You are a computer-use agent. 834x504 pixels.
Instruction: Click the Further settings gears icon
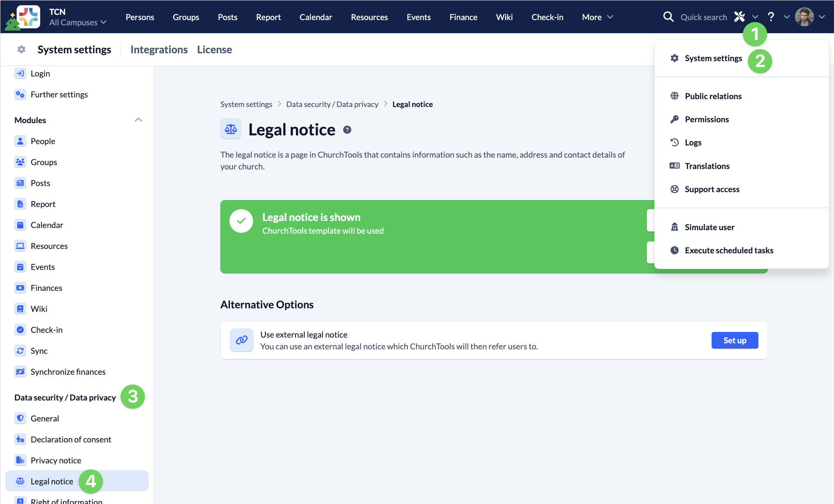point(20,94)
